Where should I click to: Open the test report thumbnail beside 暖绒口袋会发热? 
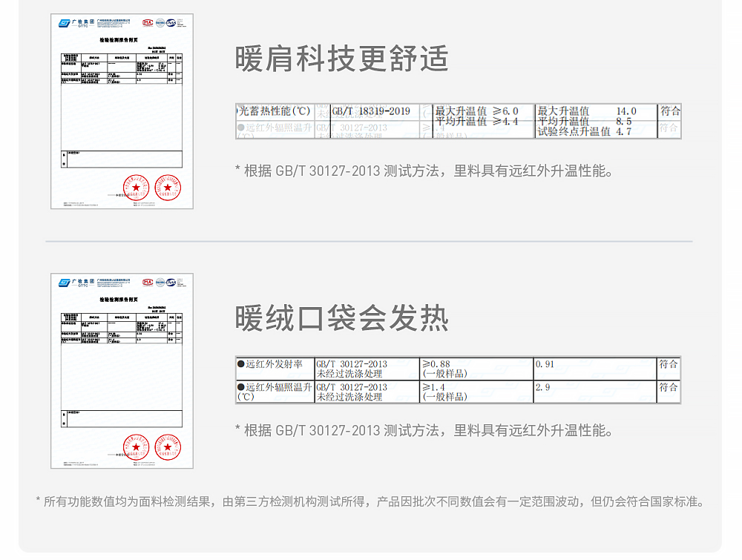pyautogui.click(x=122, y=371)
